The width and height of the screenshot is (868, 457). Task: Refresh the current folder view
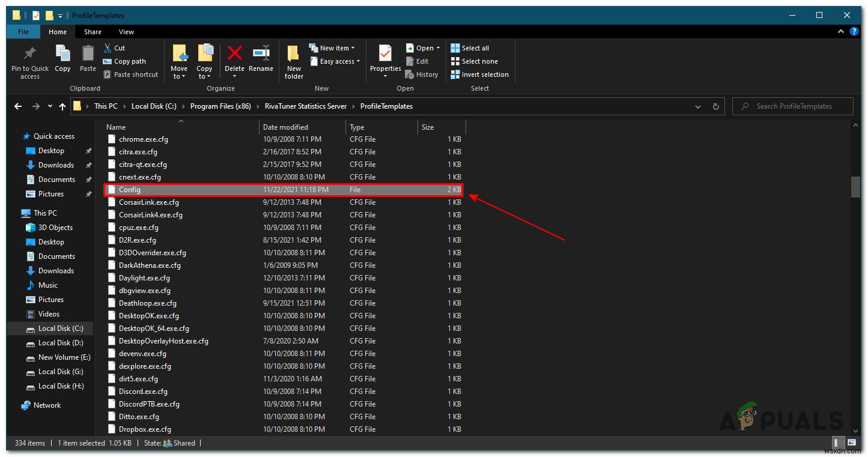(x=715, y=106)
